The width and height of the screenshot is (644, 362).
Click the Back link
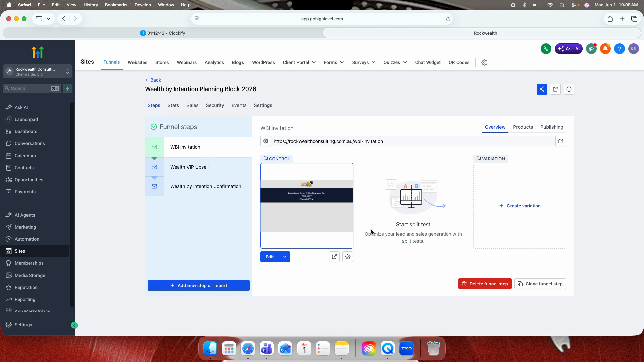[153, 80]
